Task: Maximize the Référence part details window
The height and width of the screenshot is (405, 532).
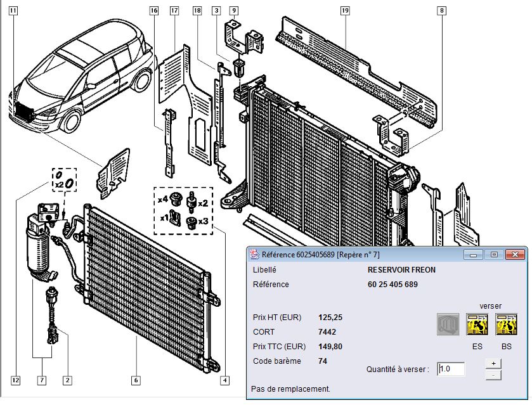Action: coord(494,254)
